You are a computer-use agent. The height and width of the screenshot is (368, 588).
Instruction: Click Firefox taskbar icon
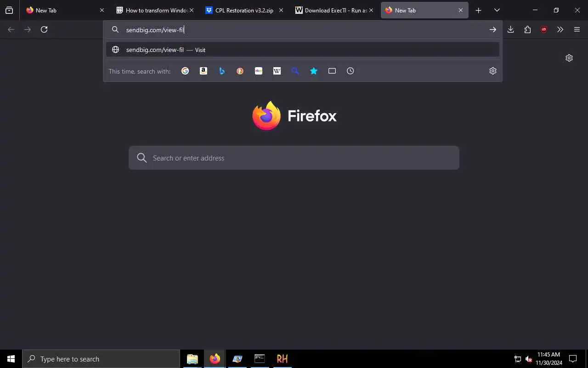(x=215, y=359)
